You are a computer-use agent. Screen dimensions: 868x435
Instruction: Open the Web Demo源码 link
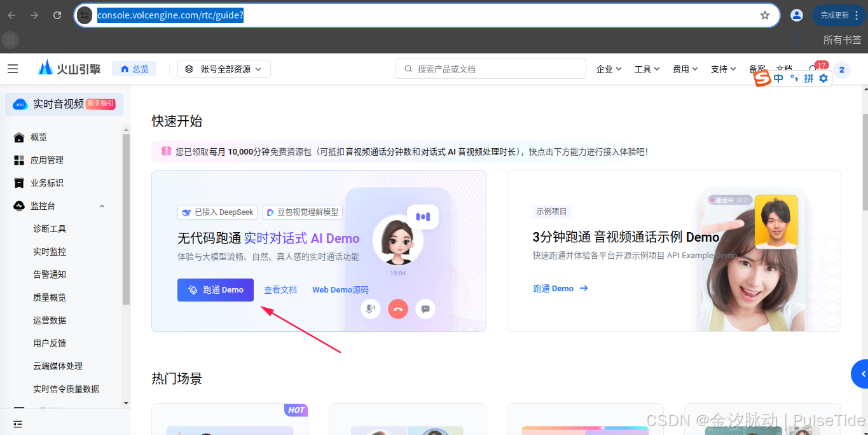(340, 290)
